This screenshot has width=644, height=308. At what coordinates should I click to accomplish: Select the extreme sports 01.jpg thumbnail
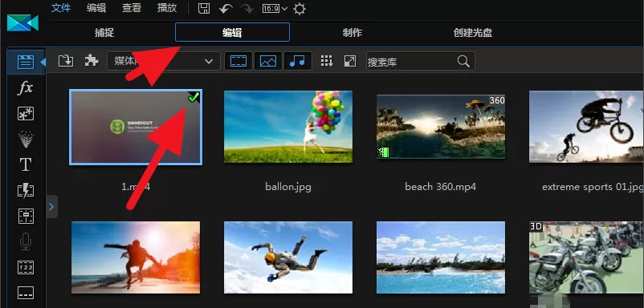click(x=586, y=127)
